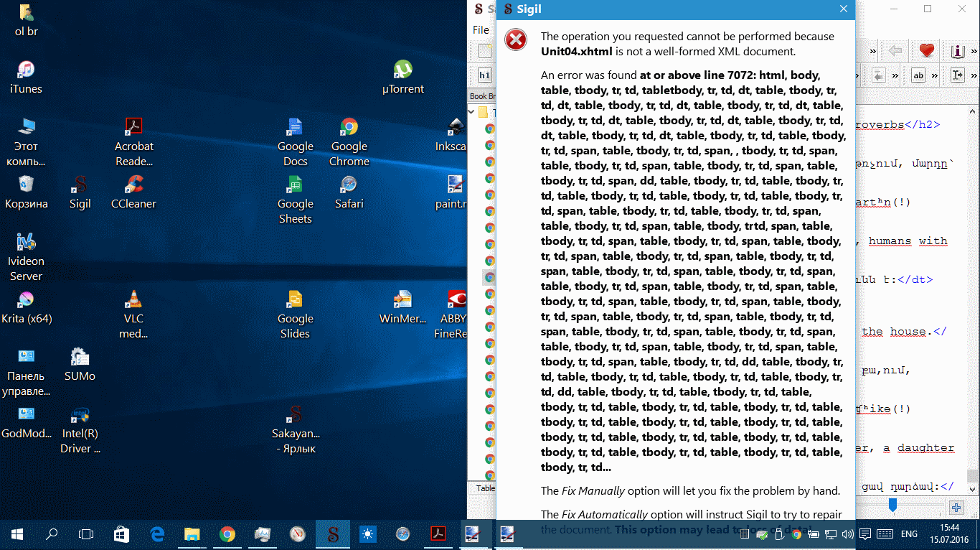This screenshot has width=980, height=550.
Task: Close the Sigil error dialog
Action: (844, 9)
